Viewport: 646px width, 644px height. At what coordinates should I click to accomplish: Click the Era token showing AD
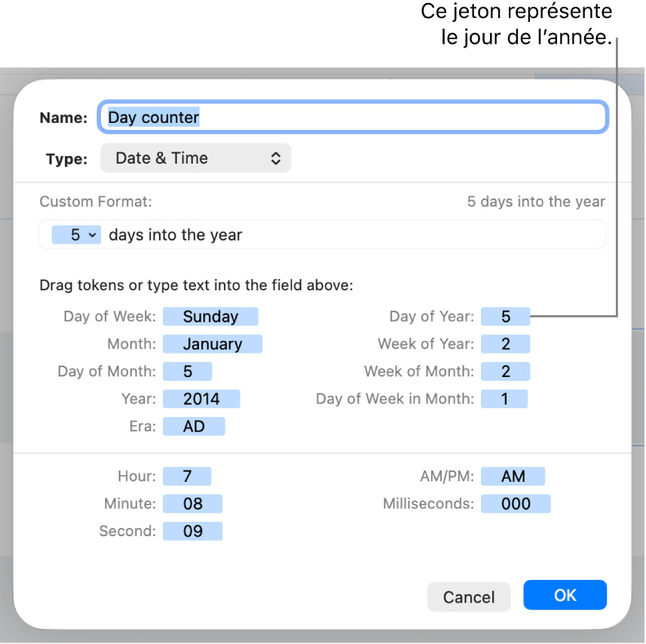pyautogui.click(x=194, y=426)
